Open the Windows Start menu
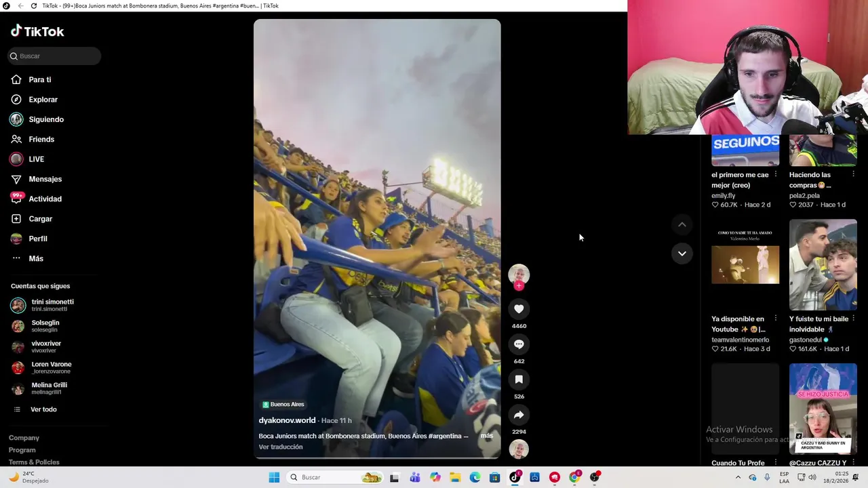Viewport: 868px width, 488px height. (274, 477)
